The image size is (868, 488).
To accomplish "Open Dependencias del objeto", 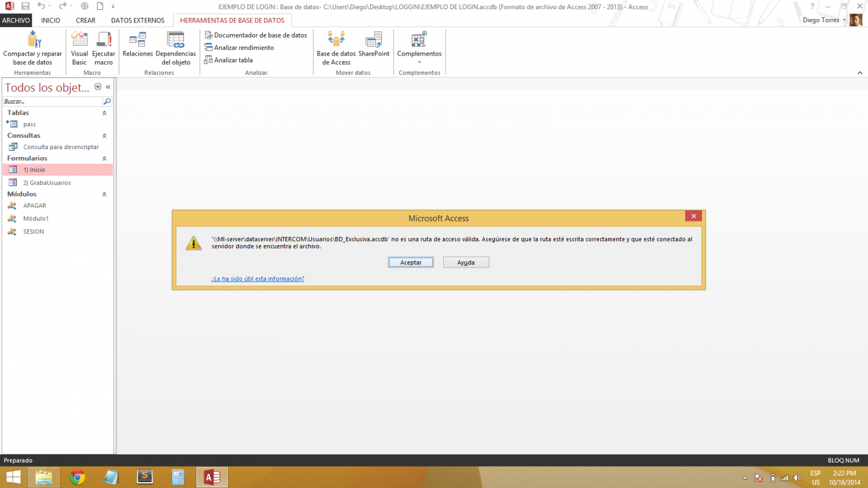I will [x=176, y=49].
